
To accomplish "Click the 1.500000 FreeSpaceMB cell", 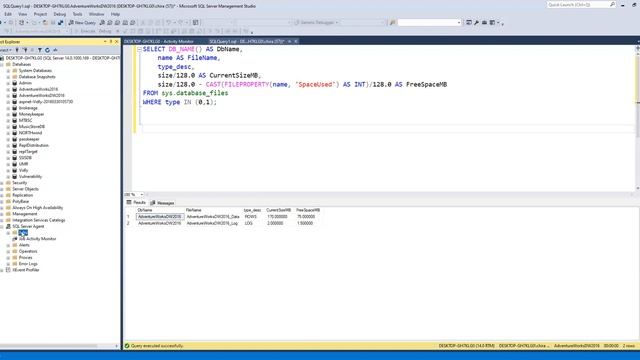I will click(305, 223).
